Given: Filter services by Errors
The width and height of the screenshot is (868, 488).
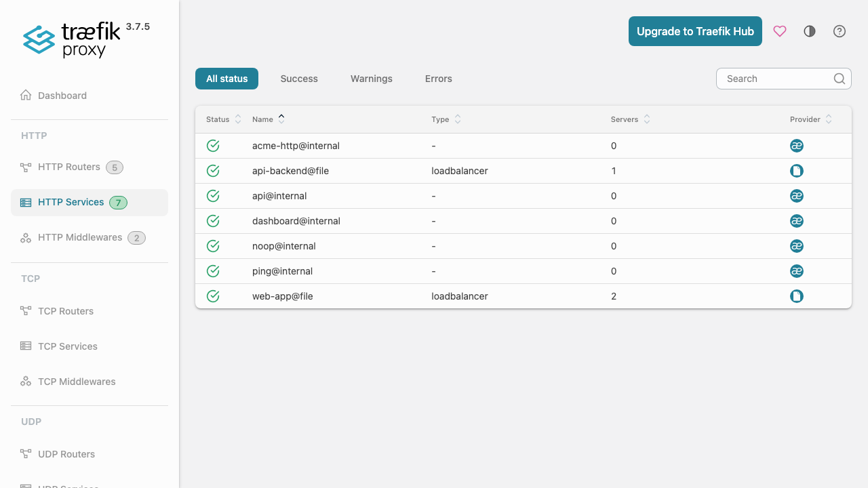Looking at the screenshot, I should point(439,79).
